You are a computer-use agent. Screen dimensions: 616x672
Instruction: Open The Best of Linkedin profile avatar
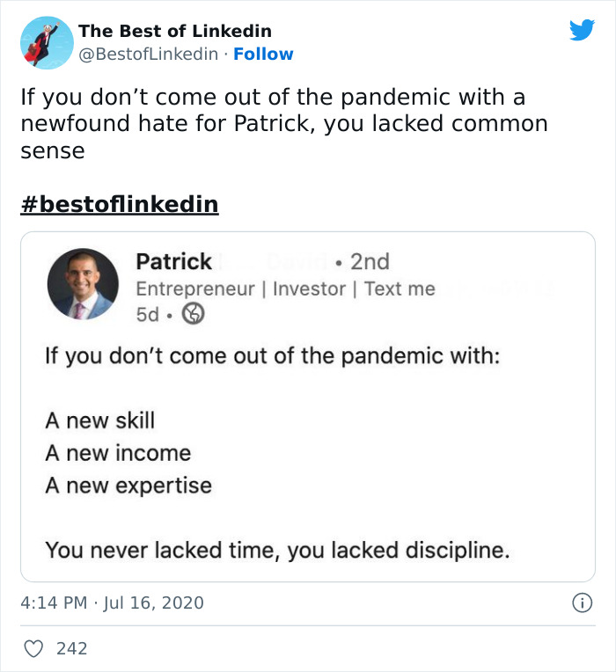coord(47,42)
